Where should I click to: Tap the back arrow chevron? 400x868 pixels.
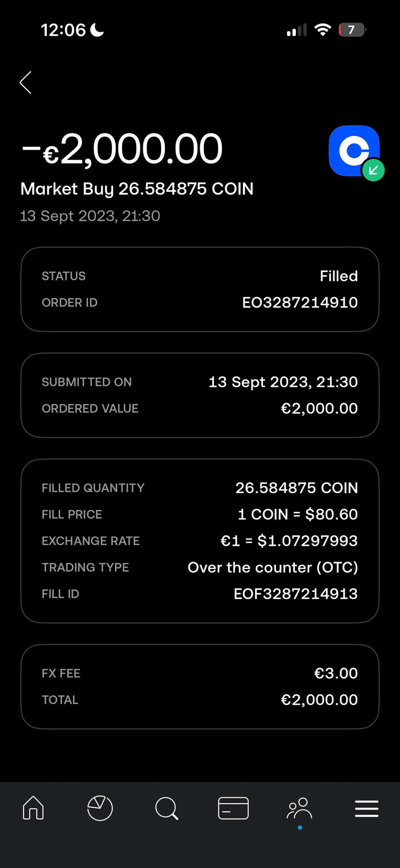(26, 83)
